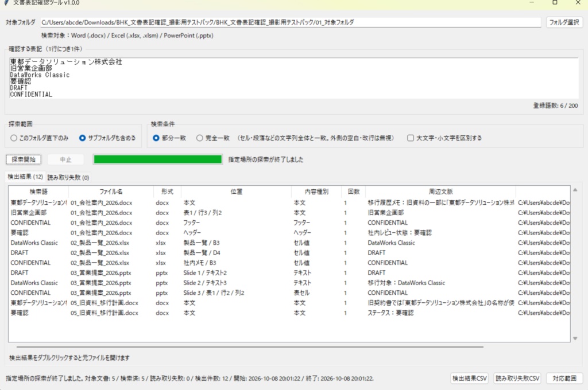Click line 旧営業企画部 in term list

click(31, 68)
